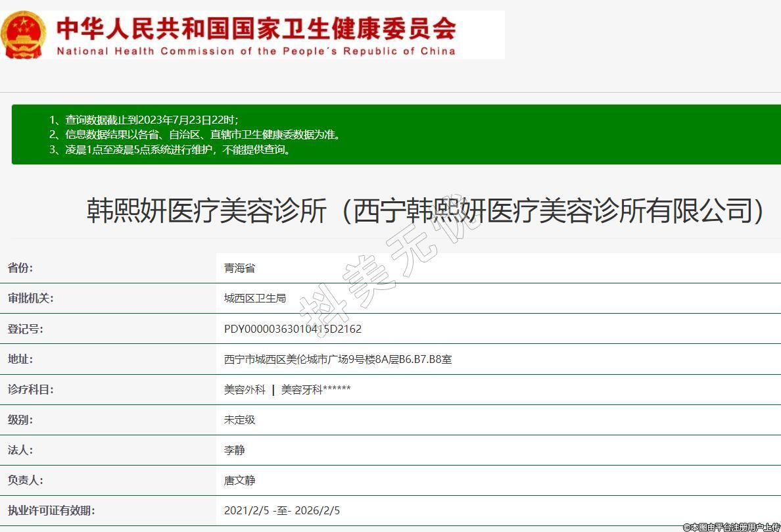This screenshot has width=781, height=532.
Task: Click the legal representative name 李静
Action: [x=235, y=450]
